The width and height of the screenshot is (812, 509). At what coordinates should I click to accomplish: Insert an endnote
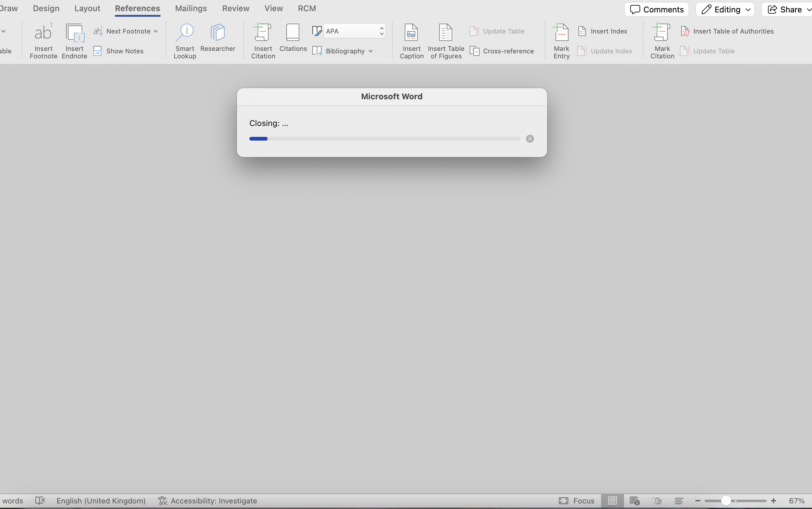[74, 40]
